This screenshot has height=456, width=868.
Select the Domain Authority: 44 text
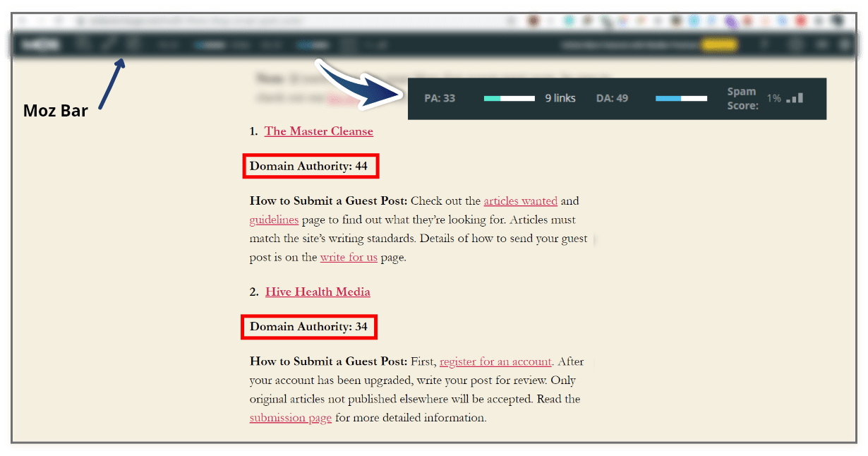tap(308, 167)
